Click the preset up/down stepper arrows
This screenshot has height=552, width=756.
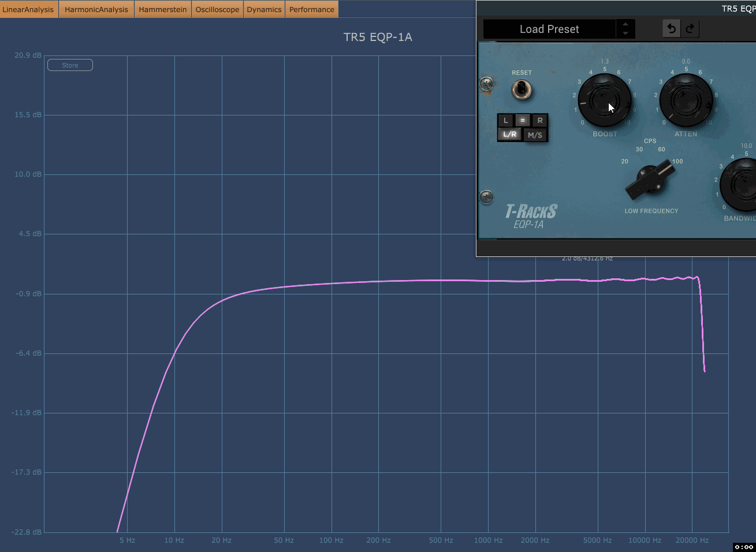(625, 29)
